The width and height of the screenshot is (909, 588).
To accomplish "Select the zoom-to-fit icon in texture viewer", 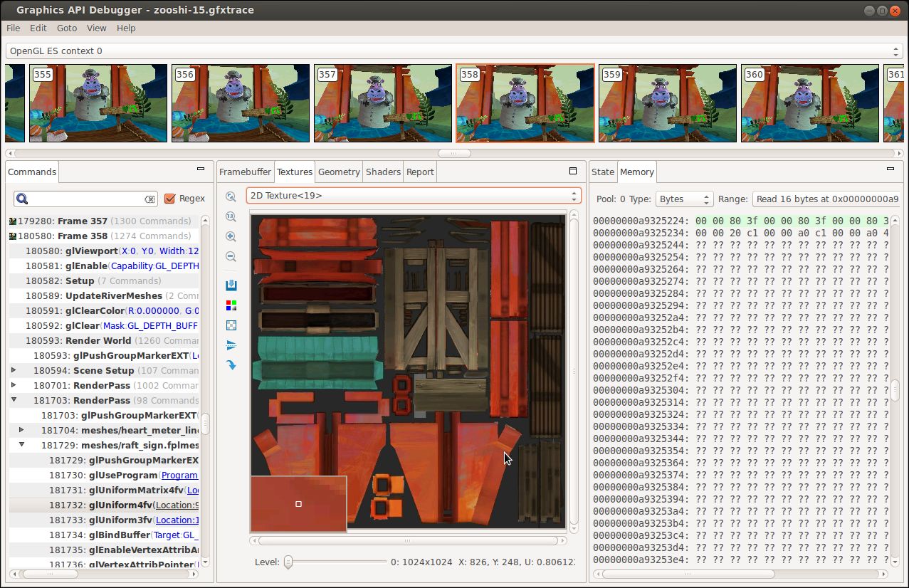I will (231, 197).
